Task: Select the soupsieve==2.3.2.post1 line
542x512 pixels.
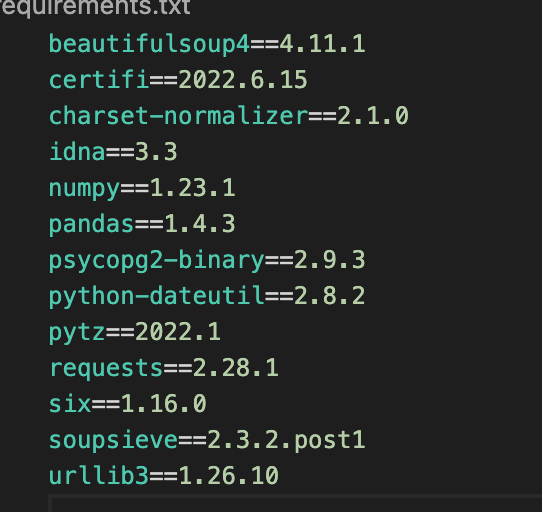Action: click(207, 440)
